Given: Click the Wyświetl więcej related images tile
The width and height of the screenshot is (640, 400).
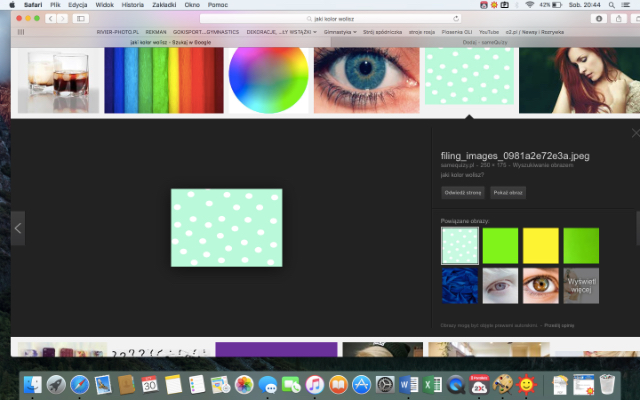Looking at the screenshot, I should tap(581, 285).
